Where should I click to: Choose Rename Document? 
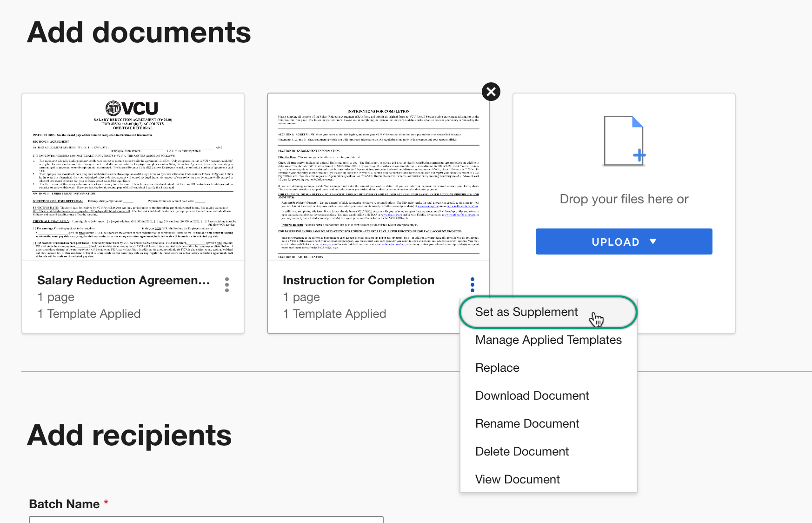[548, 423]
